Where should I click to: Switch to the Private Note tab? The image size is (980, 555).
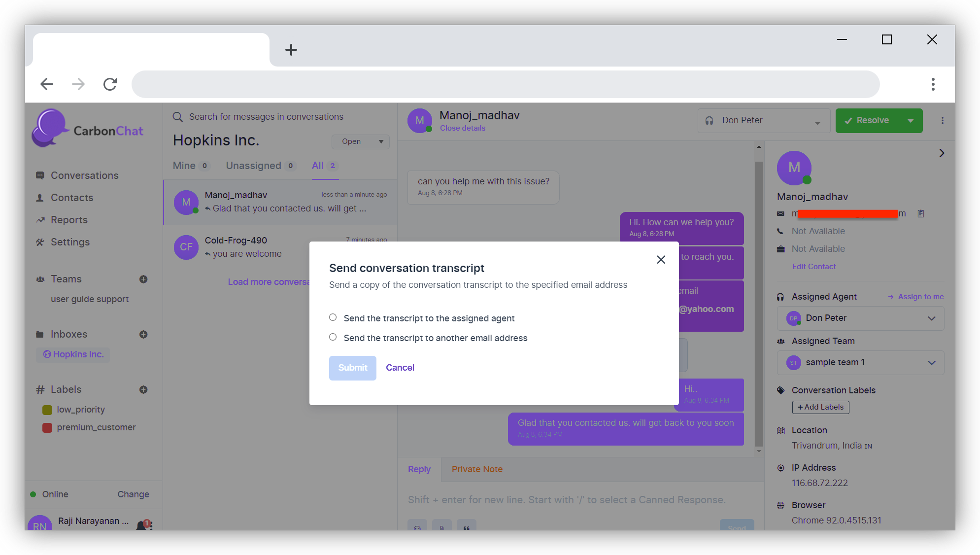click(476, 469)
